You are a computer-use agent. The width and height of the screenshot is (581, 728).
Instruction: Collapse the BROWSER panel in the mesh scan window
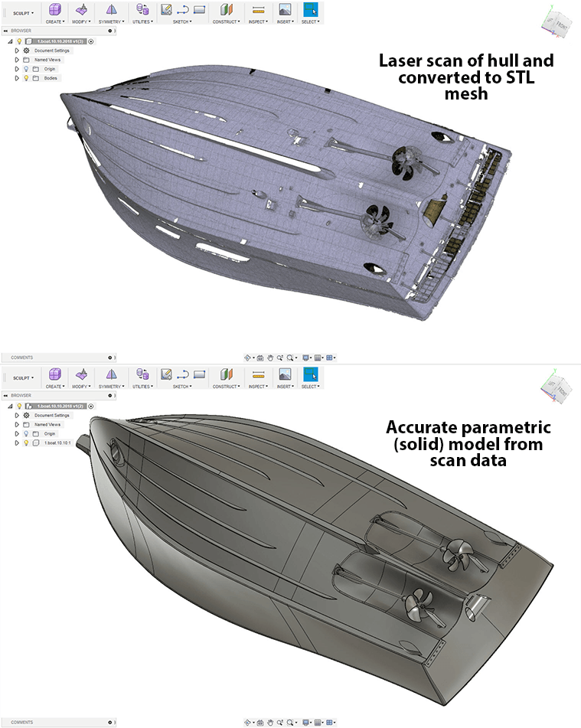(5, 31)
